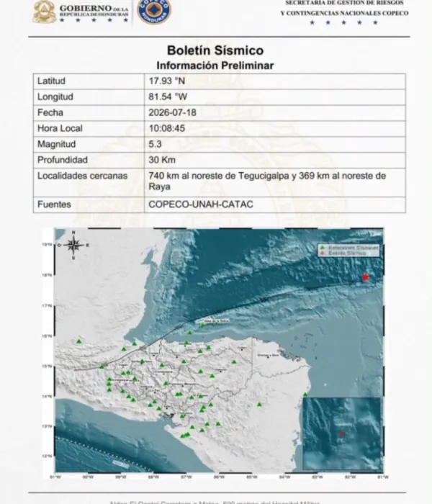Click the '30 Km' depth value

(x=162, y=160)
